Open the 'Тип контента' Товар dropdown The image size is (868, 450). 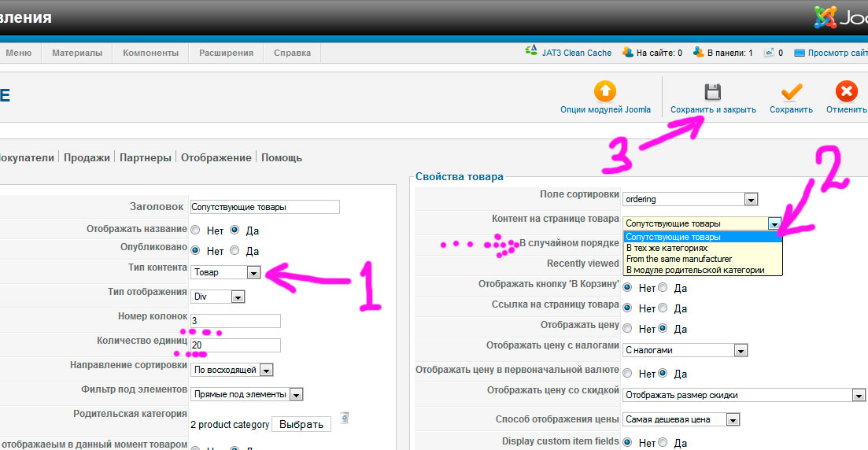click(x=226, y=272)
